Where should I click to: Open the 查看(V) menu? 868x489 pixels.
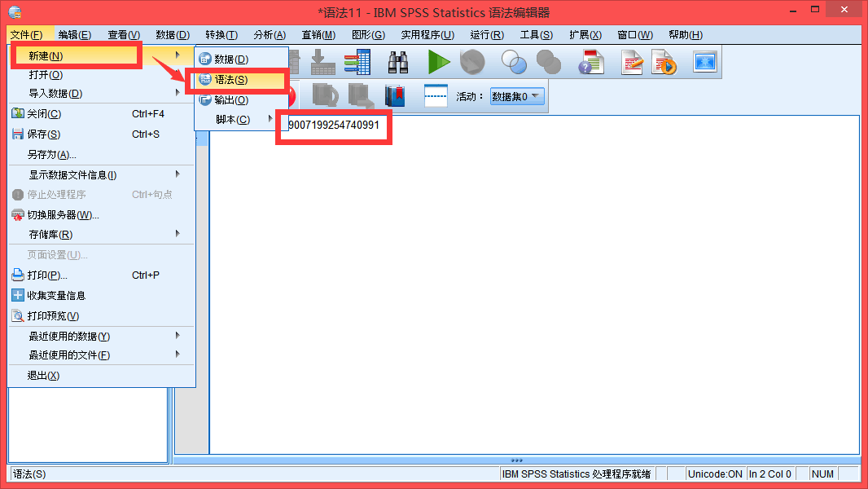click(124, 35)
